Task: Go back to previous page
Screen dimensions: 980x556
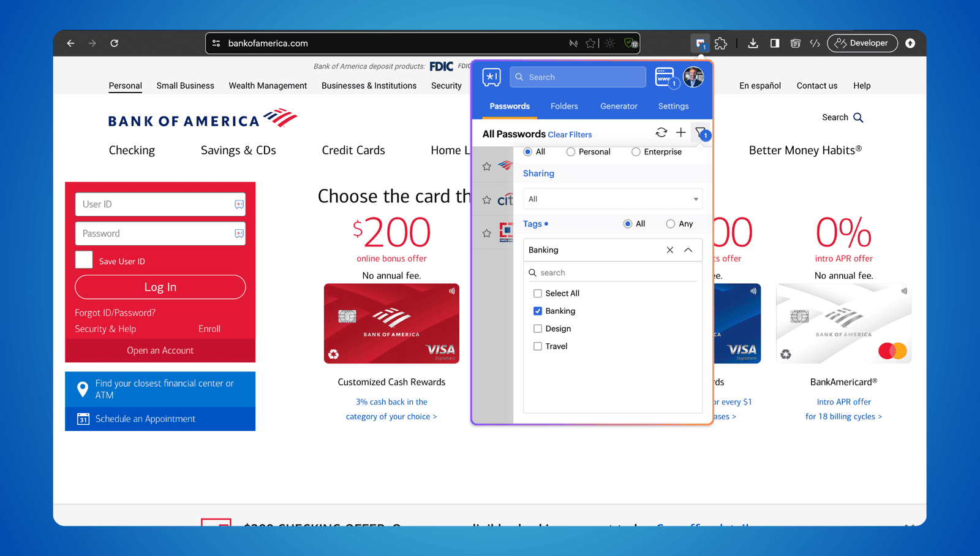Action: pos(70,43)
